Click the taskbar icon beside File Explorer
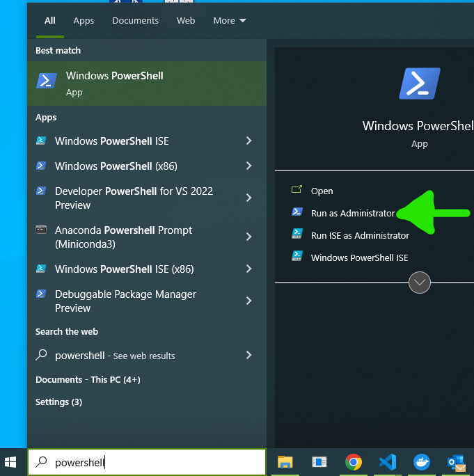Viewport: 474px width, 476px height. [319, 462]
